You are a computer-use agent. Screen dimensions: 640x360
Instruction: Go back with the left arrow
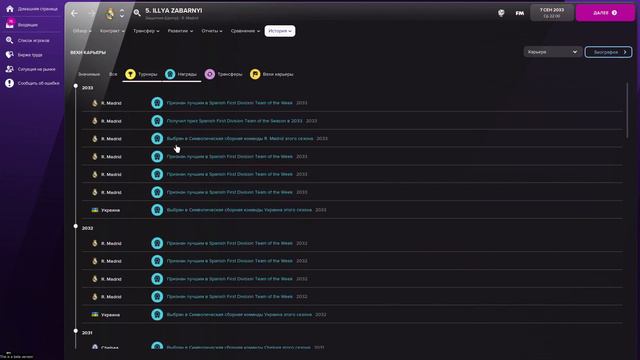tap(74, 13)
